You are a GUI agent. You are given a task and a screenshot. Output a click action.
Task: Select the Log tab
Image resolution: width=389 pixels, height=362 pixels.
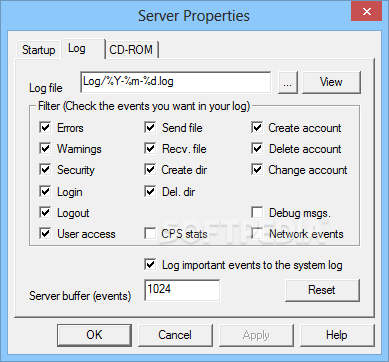coord(83,49)
